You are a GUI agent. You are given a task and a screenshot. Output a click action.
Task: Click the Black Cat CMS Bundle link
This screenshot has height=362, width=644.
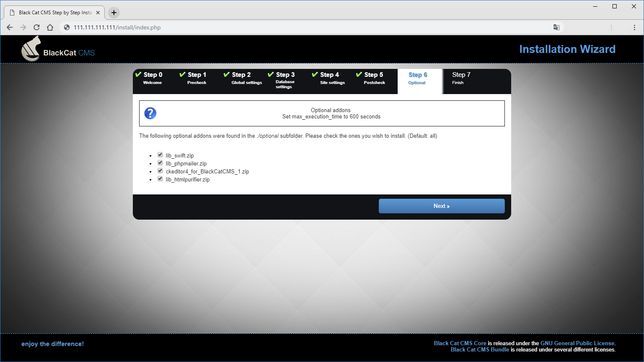click(480, 349)
